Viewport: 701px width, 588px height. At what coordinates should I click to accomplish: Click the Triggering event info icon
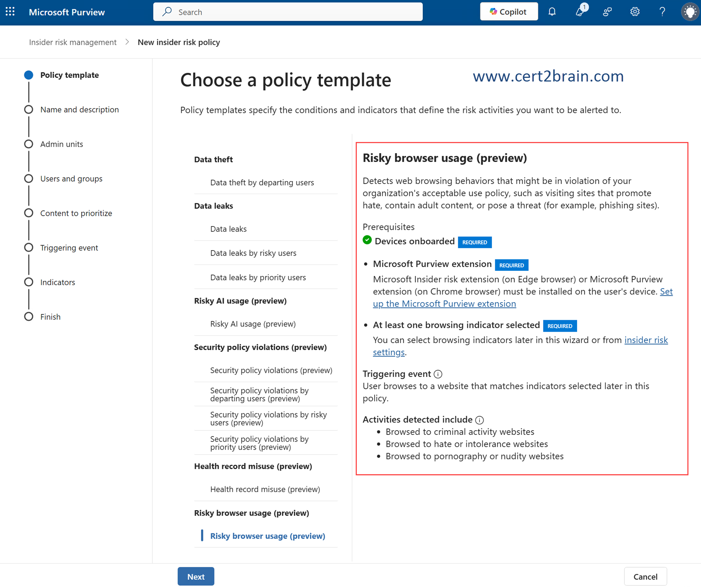[x=438, y=374]
